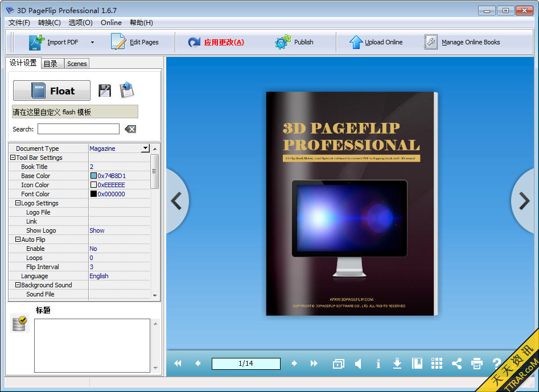539x392 pixels.
Task: Switch to the 设计设置 tab
Action: (23, 63)
